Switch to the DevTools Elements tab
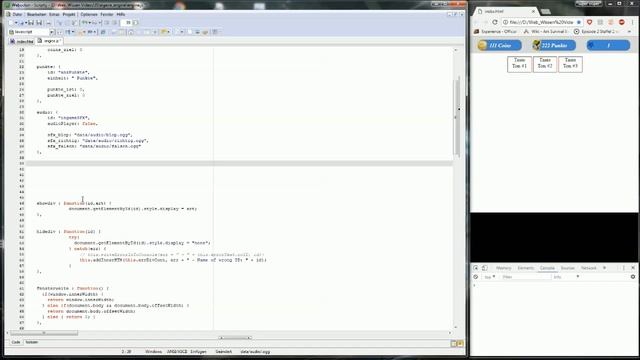This screenshot has width=640, height=360. tap(525, 268)
